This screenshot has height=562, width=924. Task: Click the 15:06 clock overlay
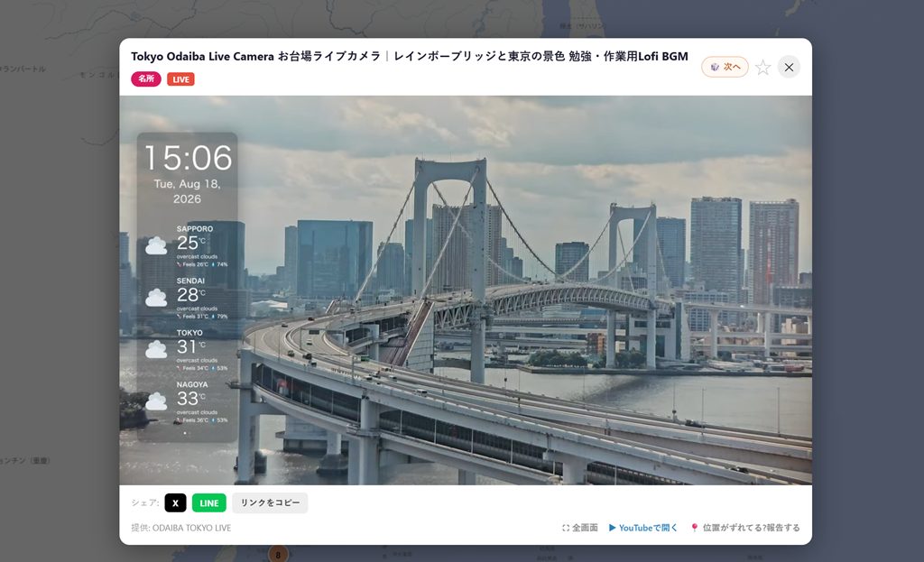[x=189, y=158]
